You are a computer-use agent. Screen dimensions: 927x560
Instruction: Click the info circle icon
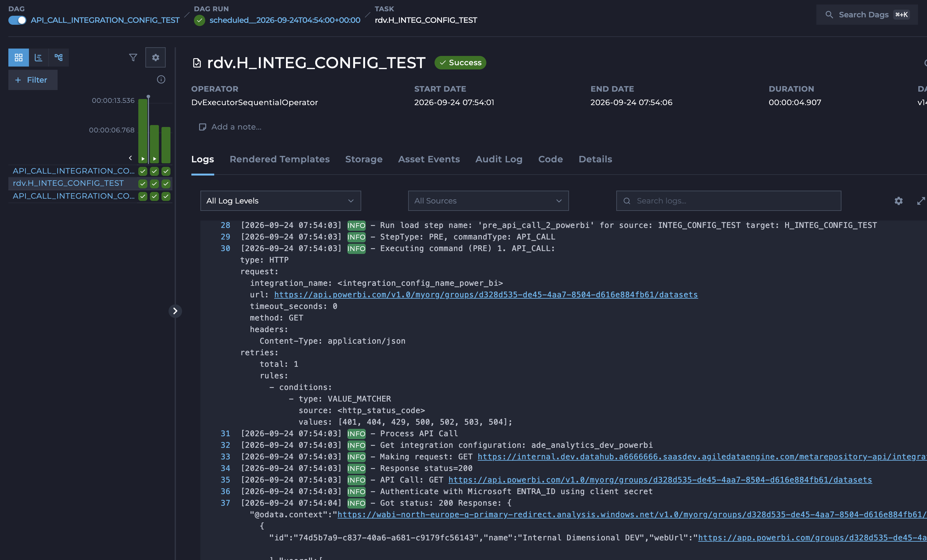point(161,79)
